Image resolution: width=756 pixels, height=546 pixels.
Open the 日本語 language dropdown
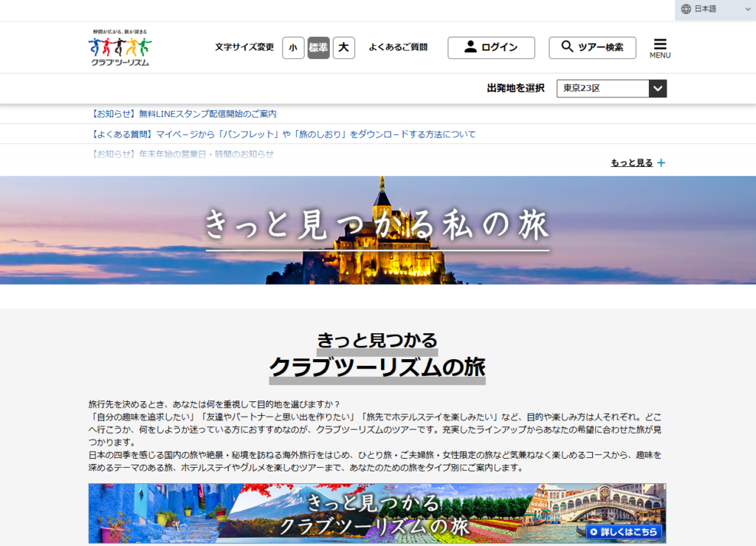pyautogui.click(x=715, y=9)
